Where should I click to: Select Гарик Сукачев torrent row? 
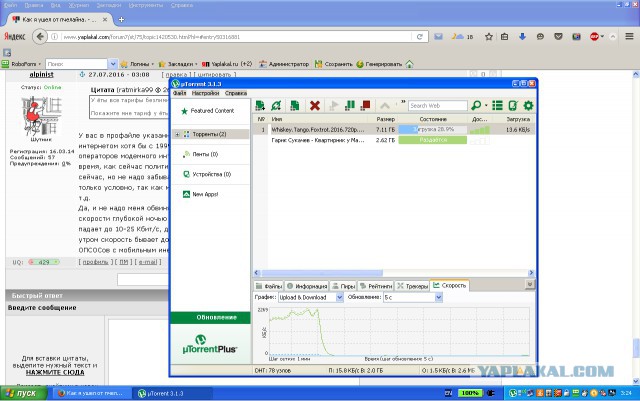394,140
